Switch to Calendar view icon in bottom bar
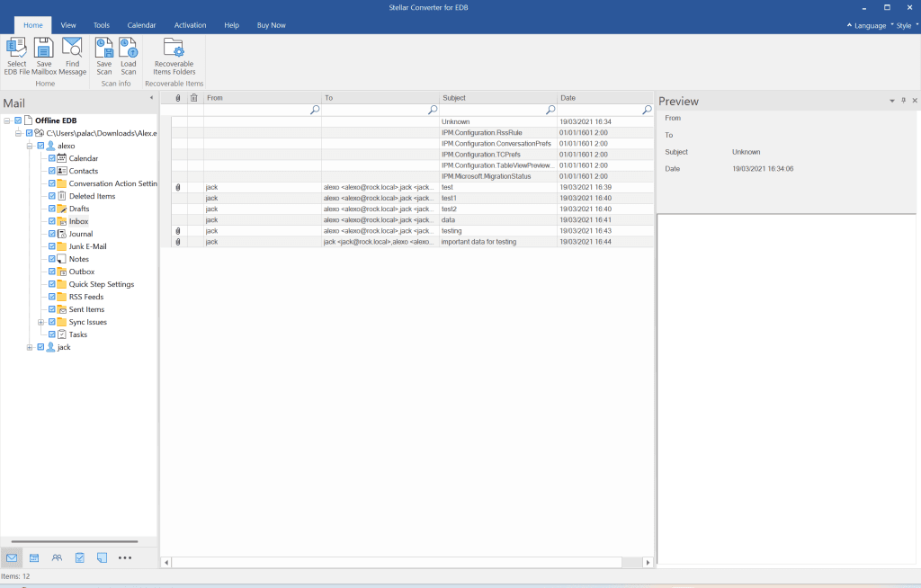The width and height of the screenshot is (921, 588). coord(34,557)
